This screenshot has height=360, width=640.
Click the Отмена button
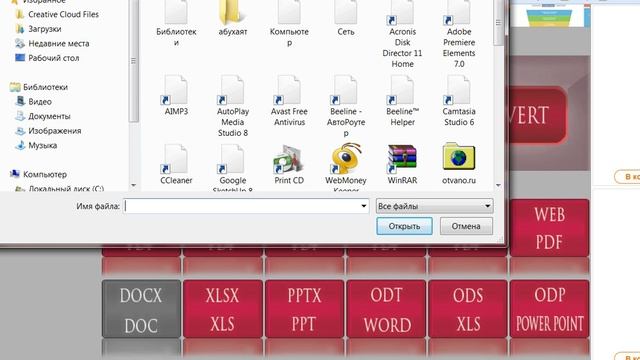tap(466, 226)
